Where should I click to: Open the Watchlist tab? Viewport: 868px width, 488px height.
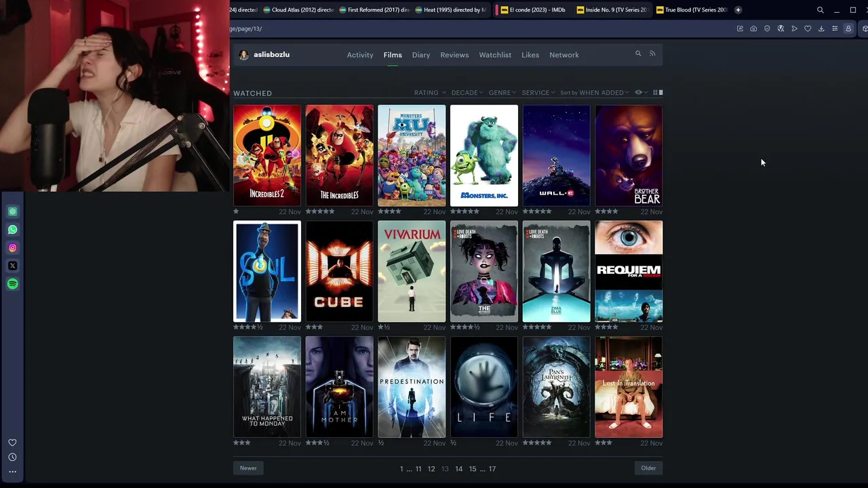pyautogui.click(x=495, y=55)
